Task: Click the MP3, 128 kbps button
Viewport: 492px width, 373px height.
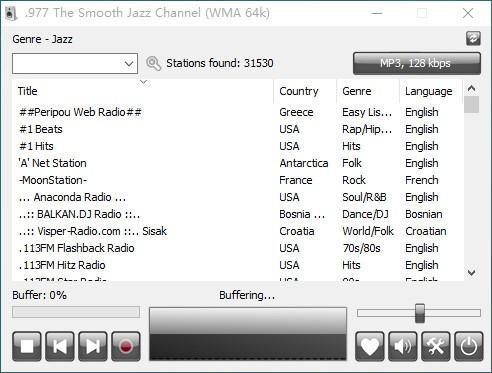Action: pyautogui.click(x=417, y=63)
